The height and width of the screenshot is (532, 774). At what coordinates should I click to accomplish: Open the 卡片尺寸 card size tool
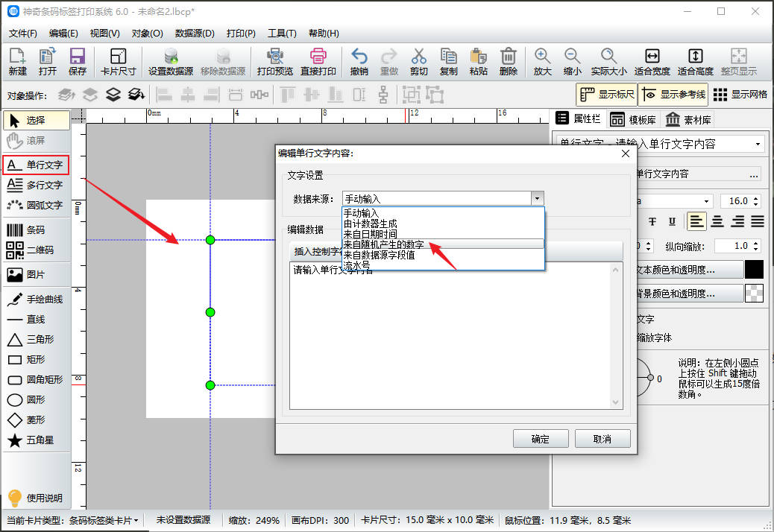[118, 62]
